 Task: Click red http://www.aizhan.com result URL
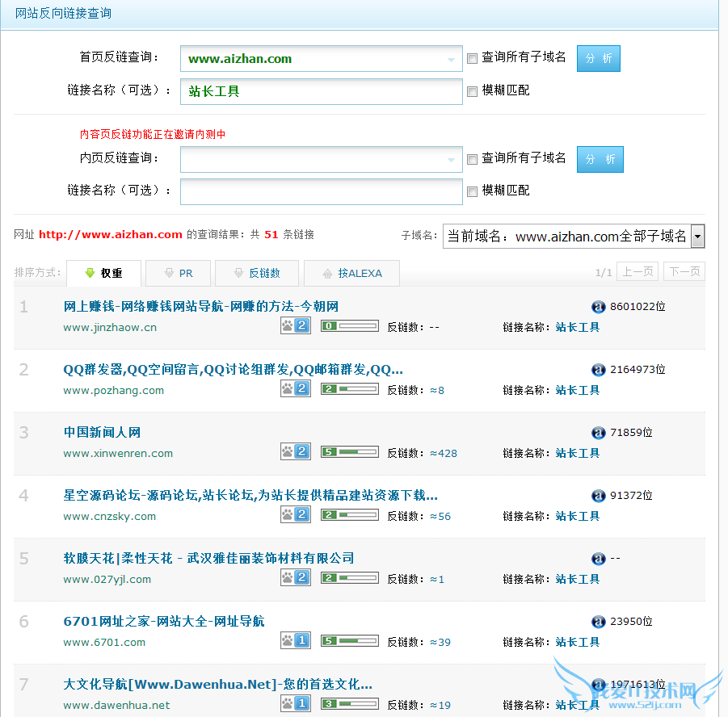point(111,235)
